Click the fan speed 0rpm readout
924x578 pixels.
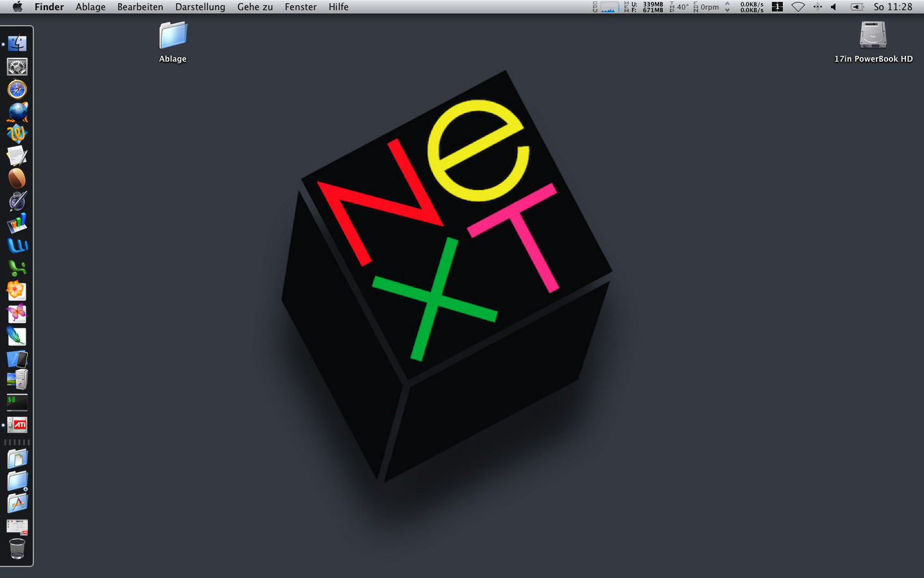click(x=710, y=6)
